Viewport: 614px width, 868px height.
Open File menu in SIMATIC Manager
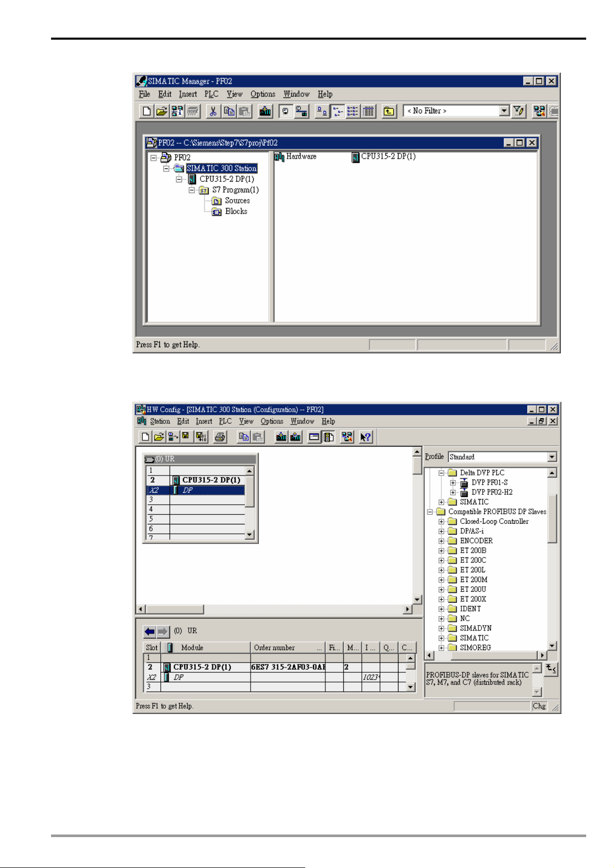(x=144, y=94)
